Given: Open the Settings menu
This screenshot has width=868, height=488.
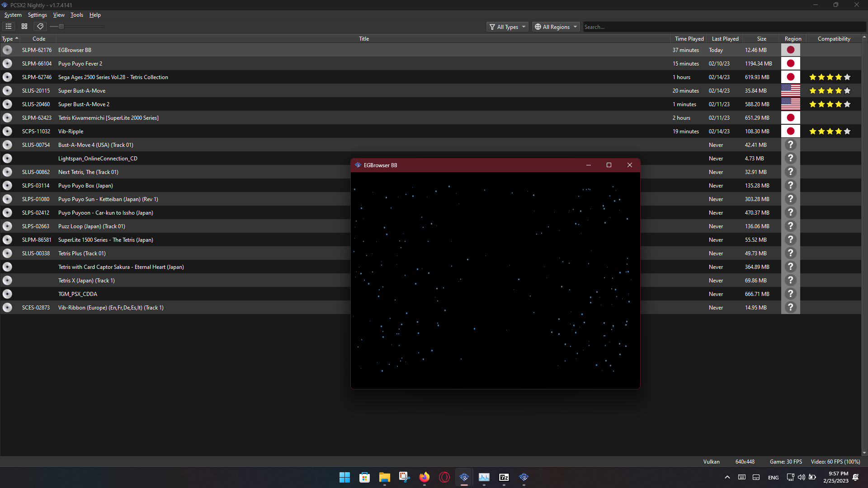Looking at the screenshot, I should [x=37, y=15].
